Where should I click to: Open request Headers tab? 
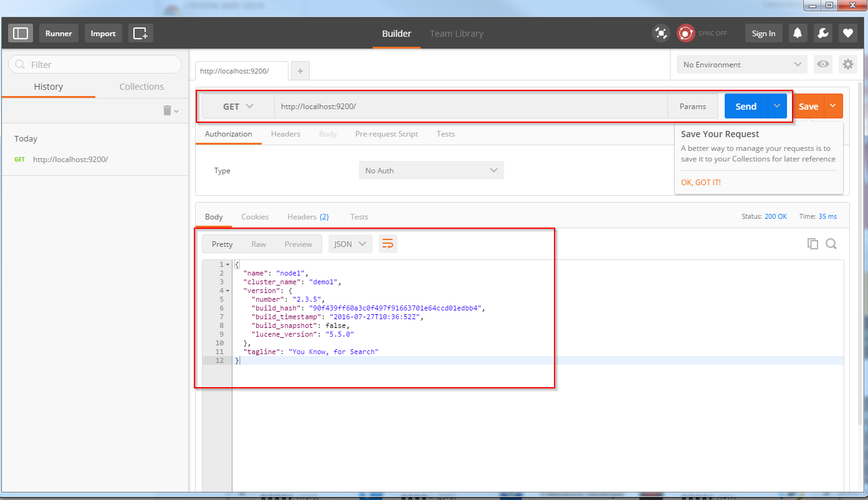[x=285, y=134]
